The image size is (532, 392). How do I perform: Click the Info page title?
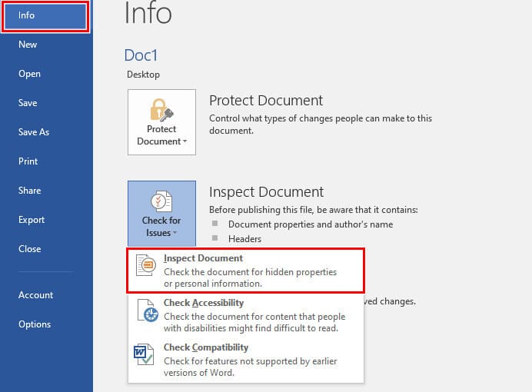(148, 13)
